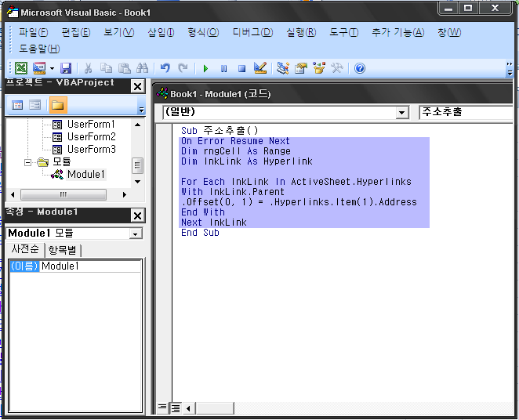Click project tree scroll right arrow

[x=125, y=194]
